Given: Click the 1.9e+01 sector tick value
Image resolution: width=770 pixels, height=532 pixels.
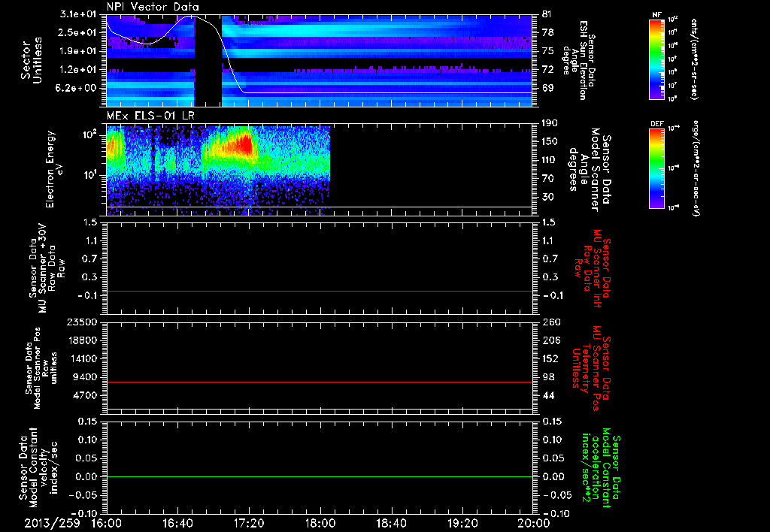Looking at the screenshot, I should [77, 51].
